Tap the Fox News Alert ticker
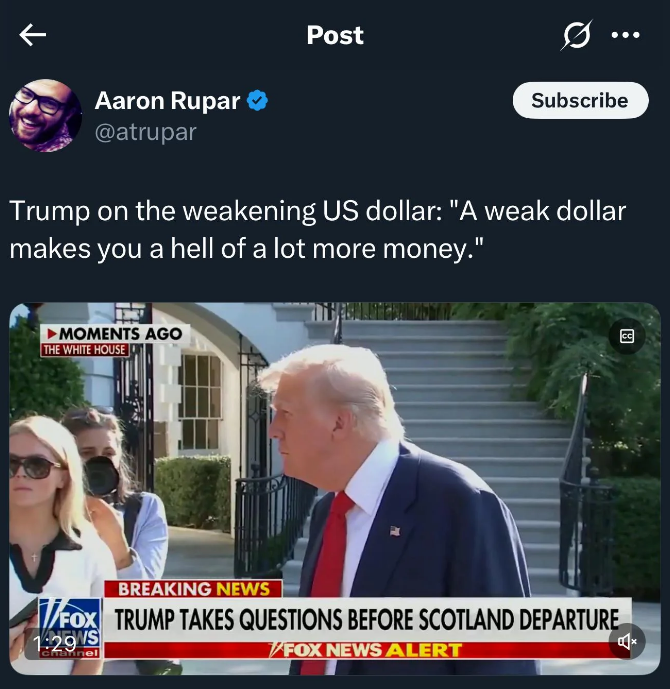Screen dimensions: 670x689 [366, 650]
